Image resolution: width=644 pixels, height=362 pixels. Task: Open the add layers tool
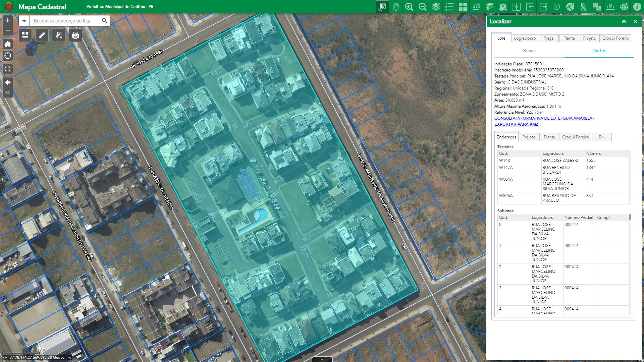436,7
